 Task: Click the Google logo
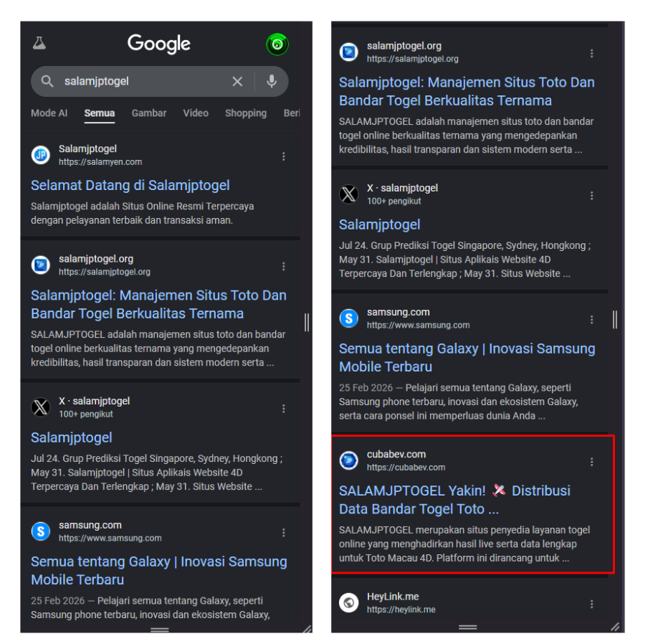point(159,44)
